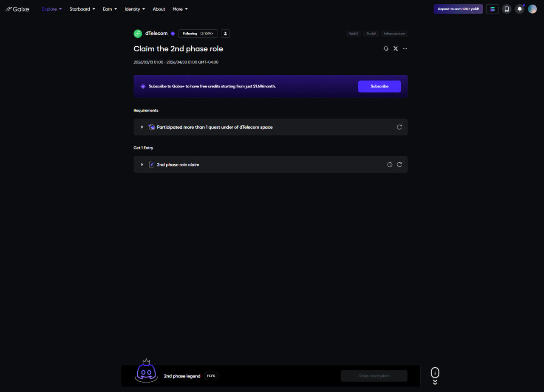
Task: Click the mobile app icon in header
Action: (x=507, y=9)
